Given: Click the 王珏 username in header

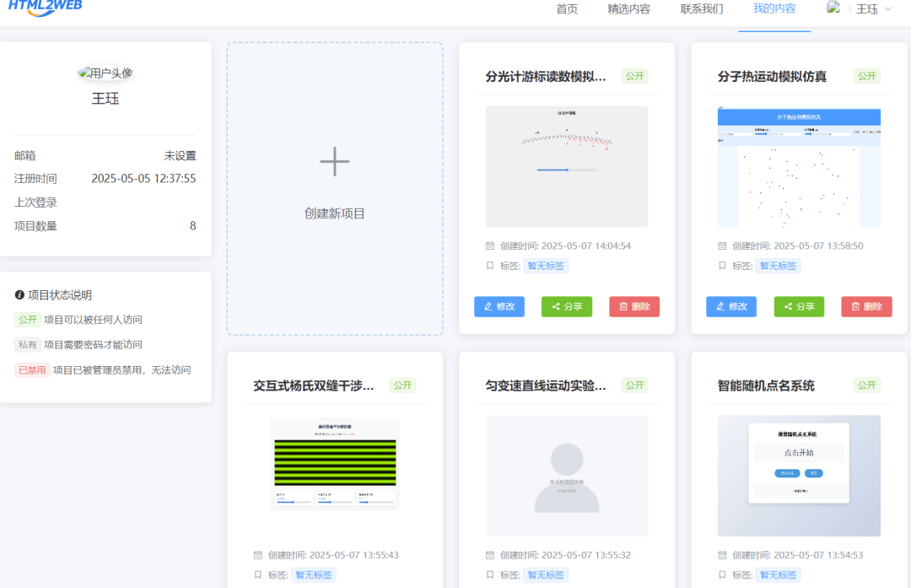Looking at the screenshot, I should click(x=867, y=9).
